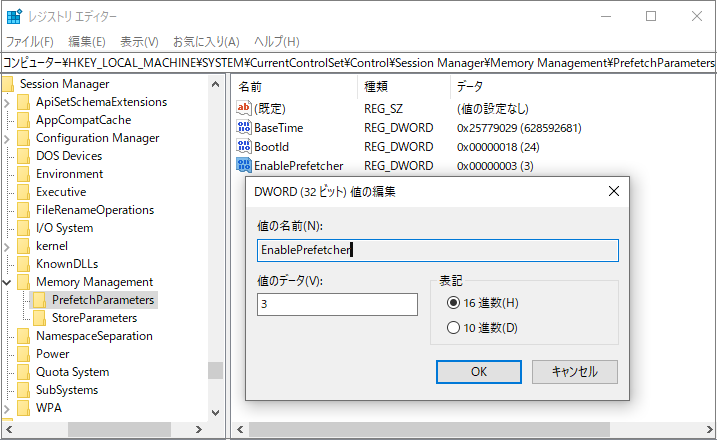Click the values pane horizontal scrollbar thumb

(429, 429)
